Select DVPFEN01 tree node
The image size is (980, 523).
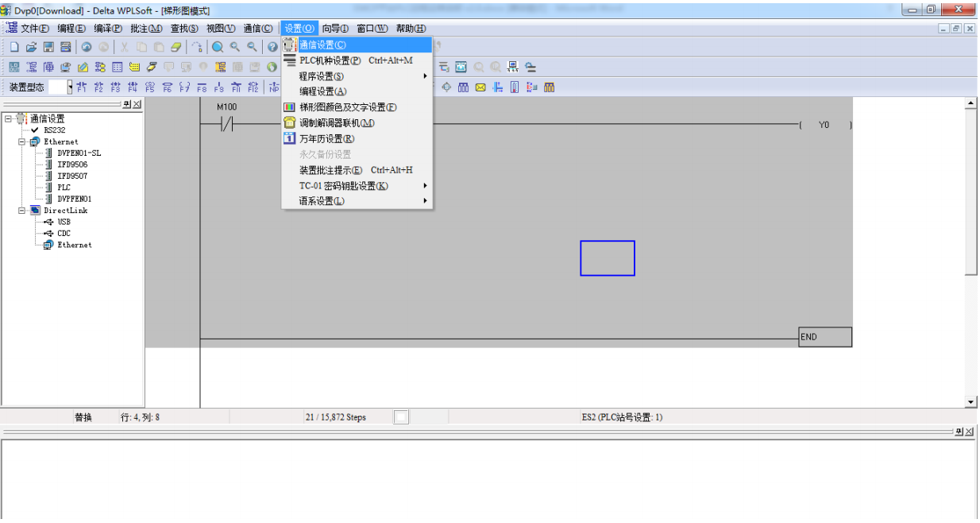coord(74,199)
